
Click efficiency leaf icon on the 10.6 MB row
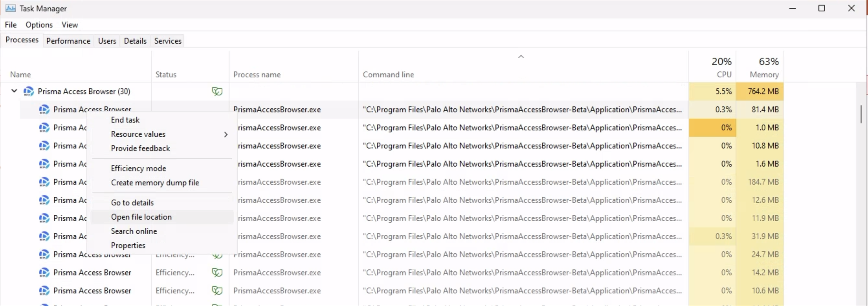tap(217, 290)
